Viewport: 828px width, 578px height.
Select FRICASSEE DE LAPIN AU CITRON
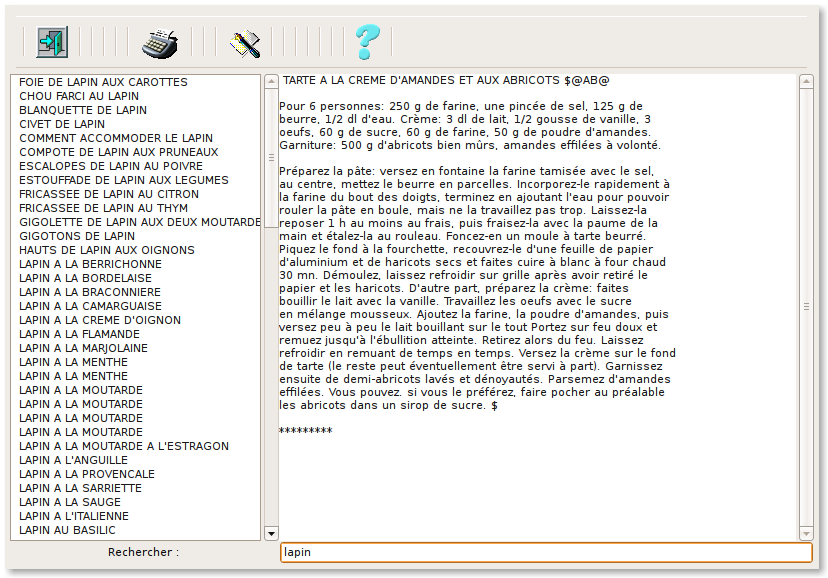pos(109,194)
